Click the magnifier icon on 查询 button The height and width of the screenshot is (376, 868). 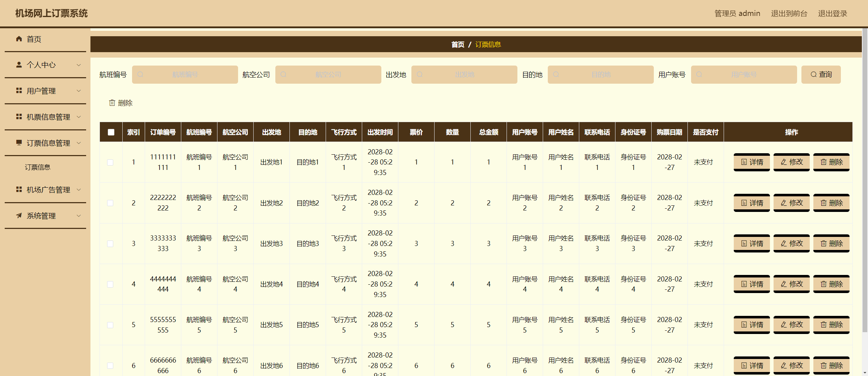tap(814, 74)
